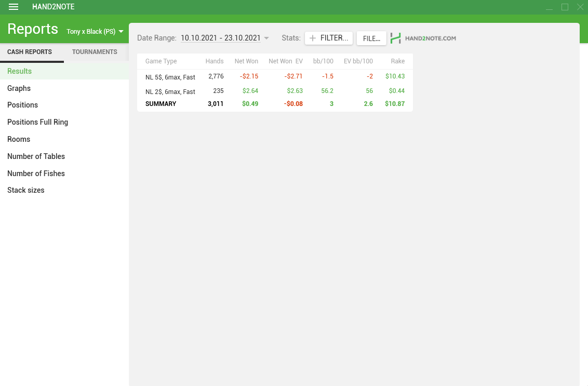The width and height of the screenshot is (588, 386).
Task: Sort by the Game Type column header
Action: pyautogui.click(x=161, y=61)
